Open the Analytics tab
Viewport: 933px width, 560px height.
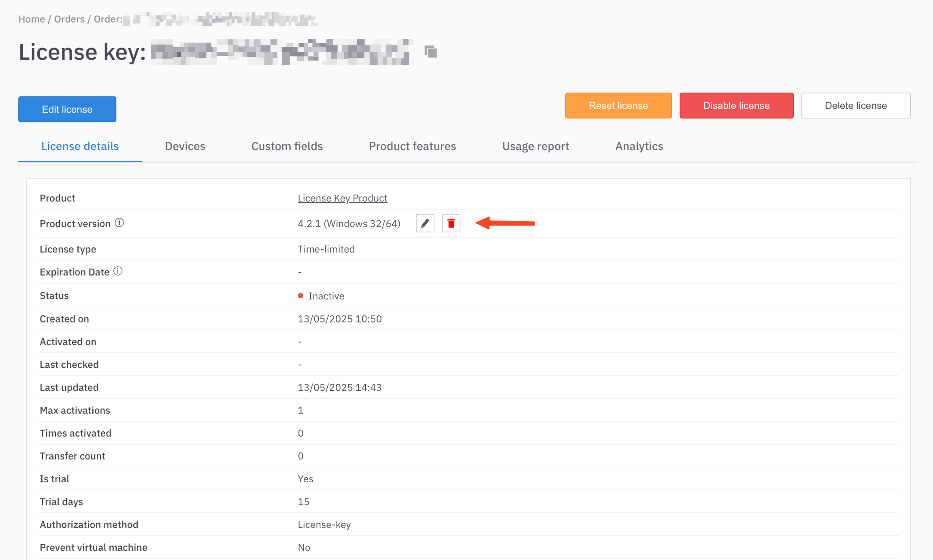639,146
